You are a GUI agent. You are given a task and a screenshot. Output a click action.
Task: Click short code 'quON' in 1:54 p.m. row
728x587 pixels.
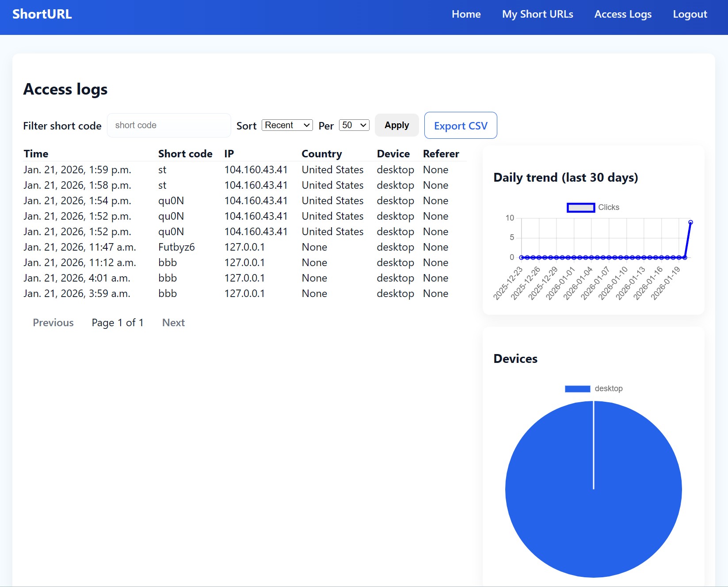pyautogui.click(x=171, y=201)
